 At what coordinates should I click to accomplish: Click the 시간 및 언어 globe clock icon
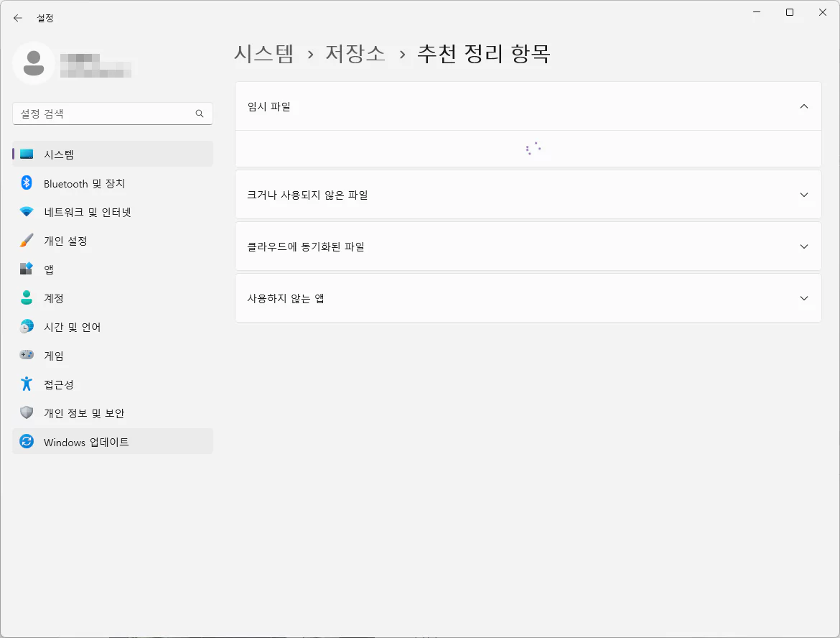point(27,327)
